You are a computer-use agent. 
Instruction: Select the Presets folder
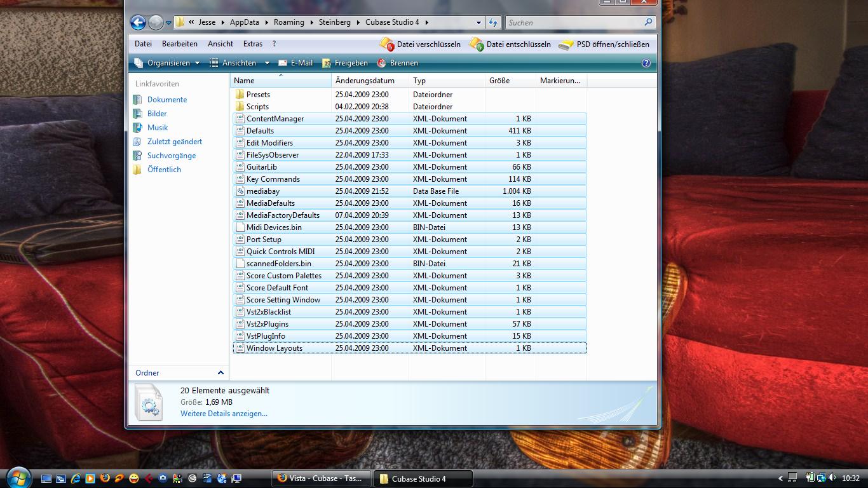[x=258, y=95]
